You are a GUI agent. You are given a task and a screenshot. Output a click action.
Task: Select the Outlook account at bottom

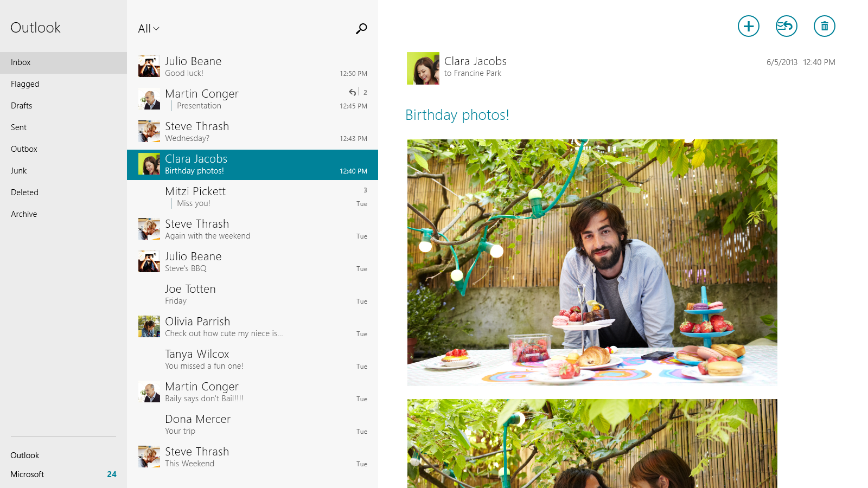pos(25,455)
